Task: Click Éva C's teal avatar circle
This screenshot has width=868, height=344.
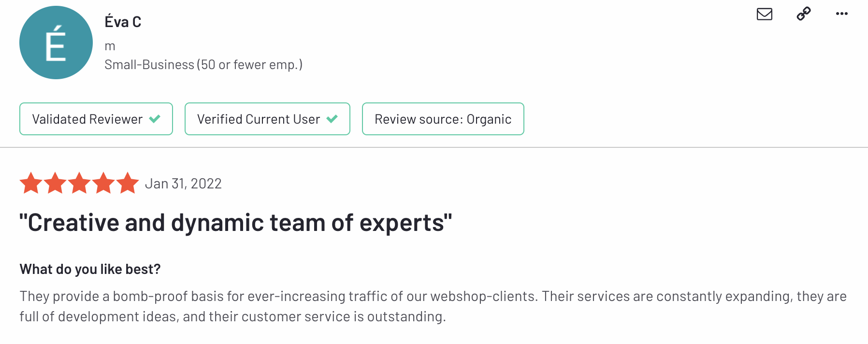Action: click(56, 43)
